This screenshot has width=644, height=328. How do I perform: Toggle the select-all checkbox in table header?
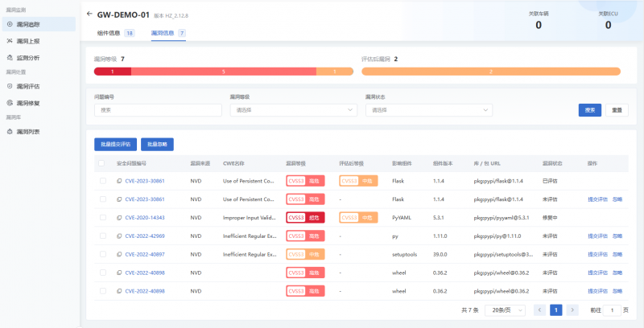[x=101, y=162]
